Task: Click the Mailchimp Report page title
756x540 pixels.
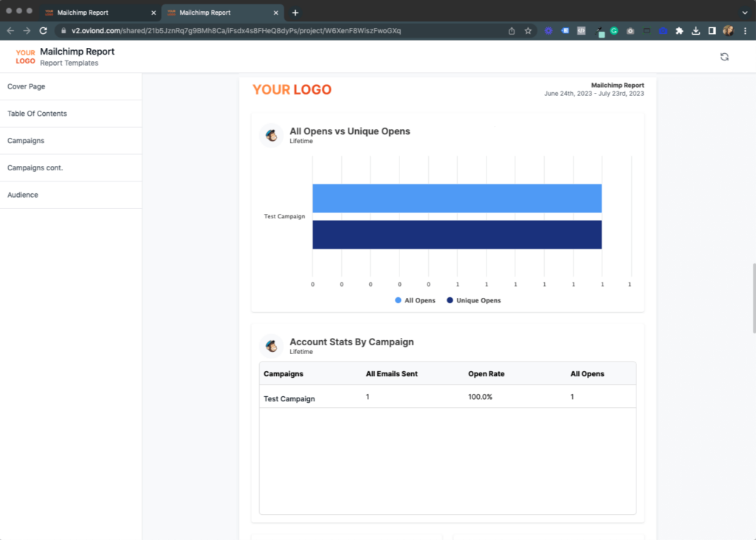Action: (77, 52)
